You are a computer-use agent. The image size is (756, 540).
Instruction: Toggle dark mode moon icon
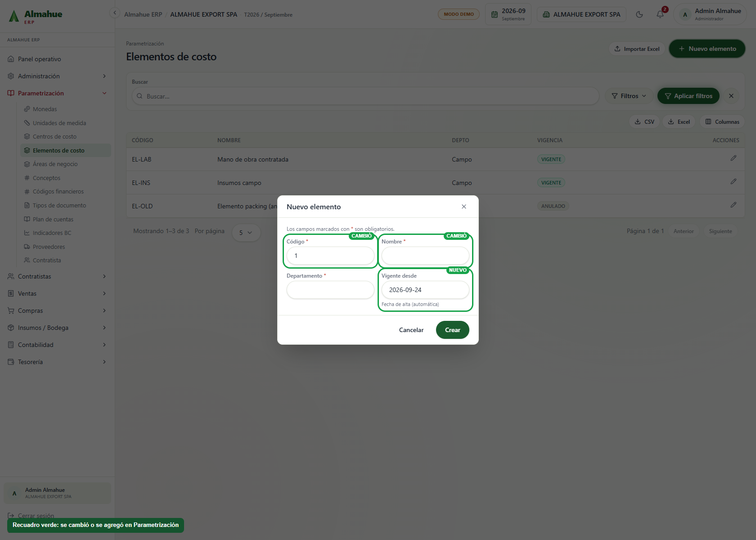point(639,14)
